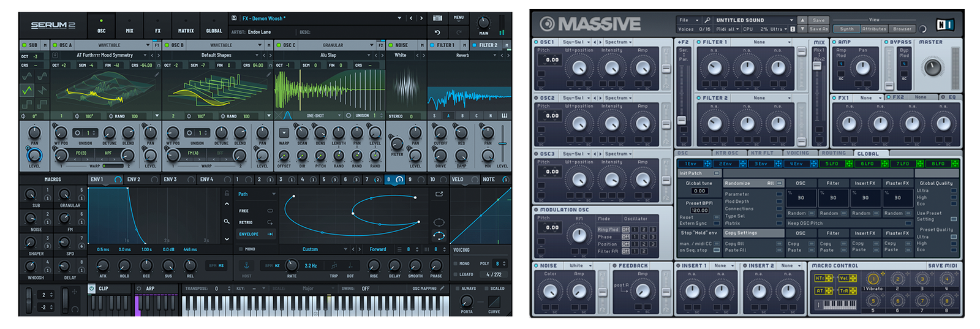Open Massive search magnifier icon
980x329 pixels.
point(707,20)
